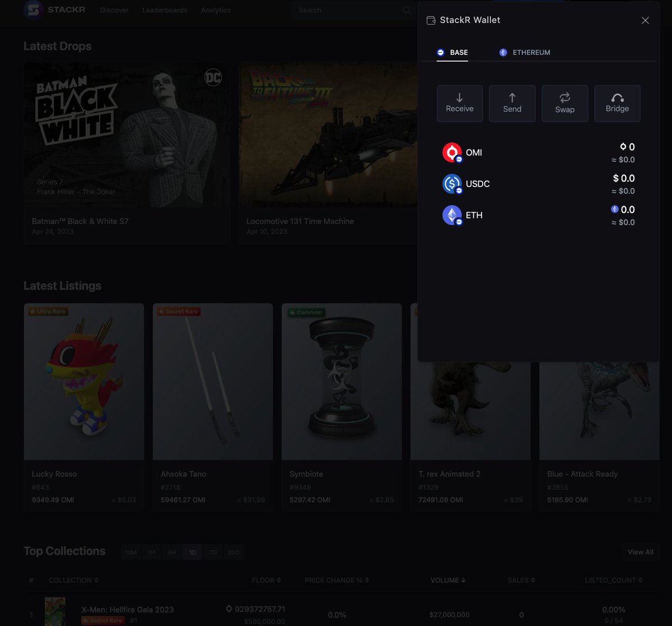The image size is (672, 626).
Task: Click the Common badge on Symbiote
Action: 306,312
